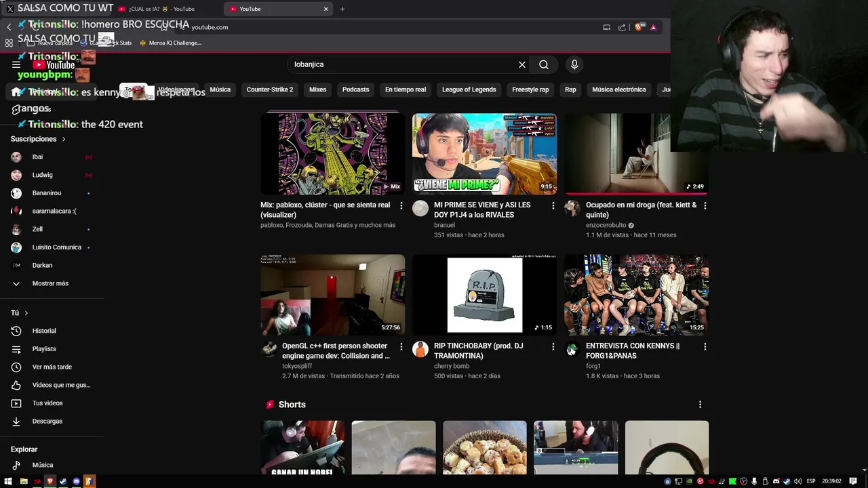Open options for ENTREVISTA CON KENNYS video

click(x=705, y=346)
